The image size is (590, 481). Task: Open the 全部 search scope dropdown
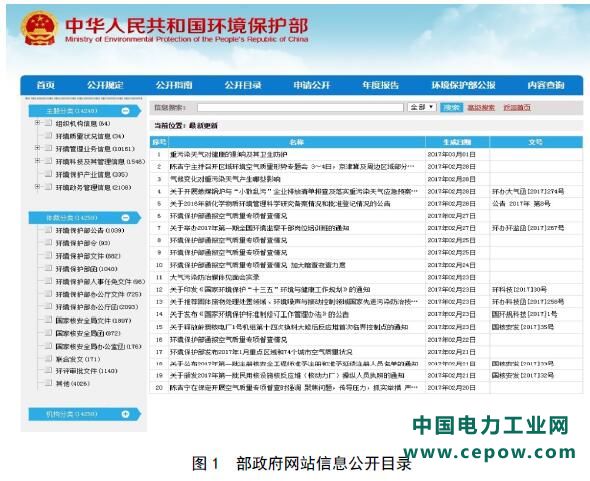tap(422, 107)
